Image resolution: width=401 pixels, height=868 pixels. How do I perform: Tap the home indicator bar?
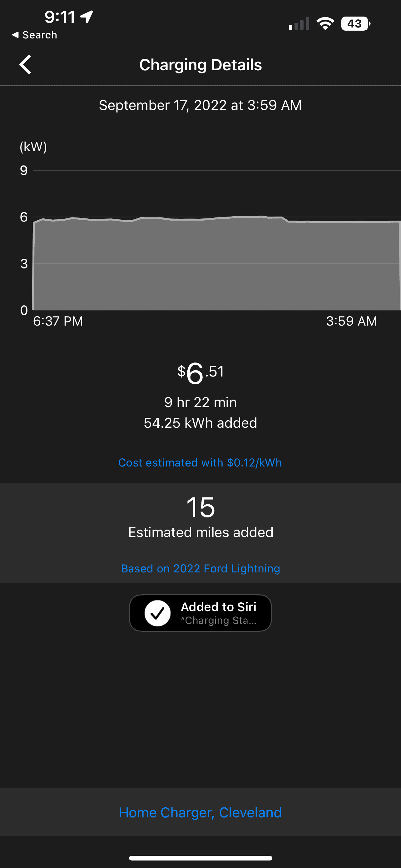(200, 858)
